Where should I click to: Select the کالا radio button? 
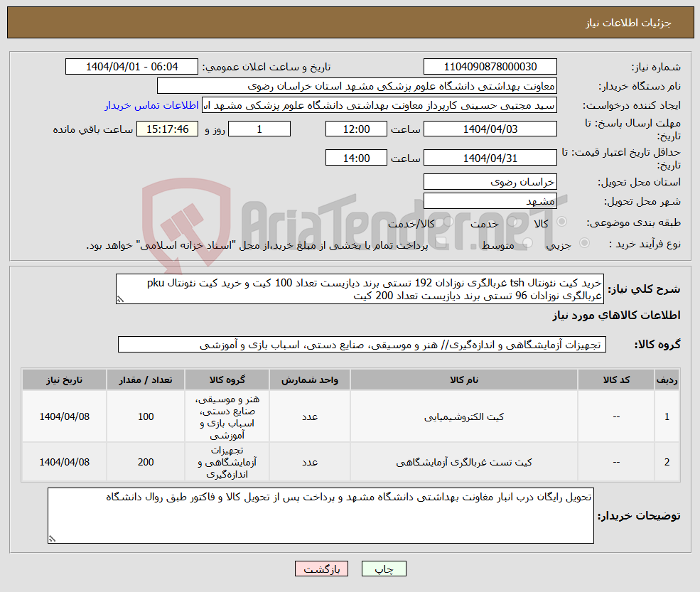(x=561, y=222)
